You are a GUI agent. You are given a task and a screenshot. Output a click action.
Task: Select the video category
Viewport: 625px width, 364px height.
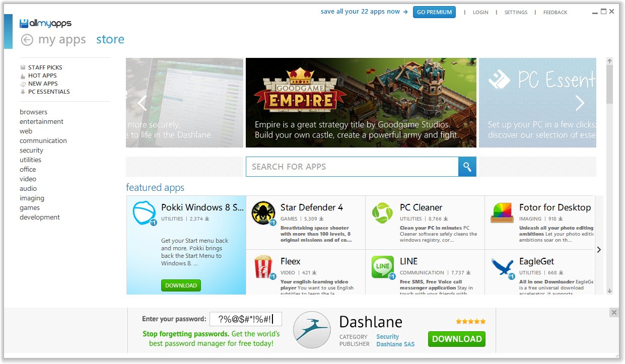click(x=28, y=179)
